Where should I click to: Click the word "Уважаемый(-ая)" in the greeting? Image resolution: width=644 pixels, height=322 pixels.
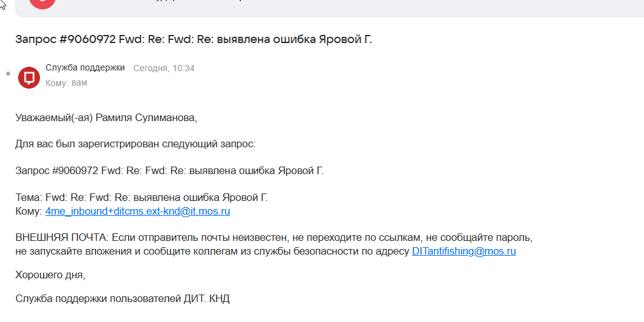click(54, 117)
